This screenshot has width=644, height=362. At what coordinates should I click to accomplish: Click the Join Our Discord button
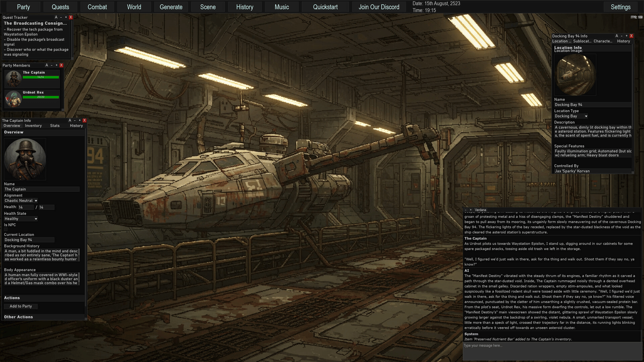click(379, 7)
